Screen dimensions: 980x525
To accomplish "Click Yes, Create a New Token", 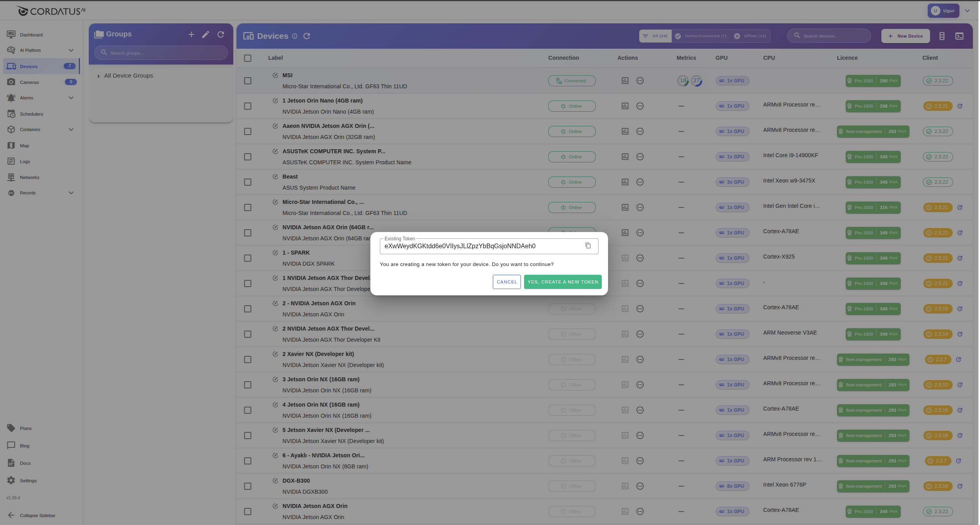I will pyautogui.click(x=562, y=282).
